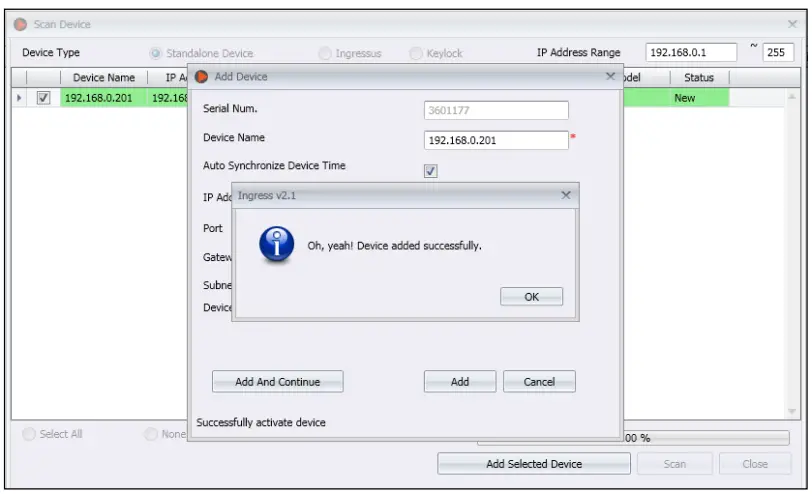Click the device list scrollbar up arrow
The height and width of the screenshot is (494, 812).
pyautogui.click(x=792, y=97)
